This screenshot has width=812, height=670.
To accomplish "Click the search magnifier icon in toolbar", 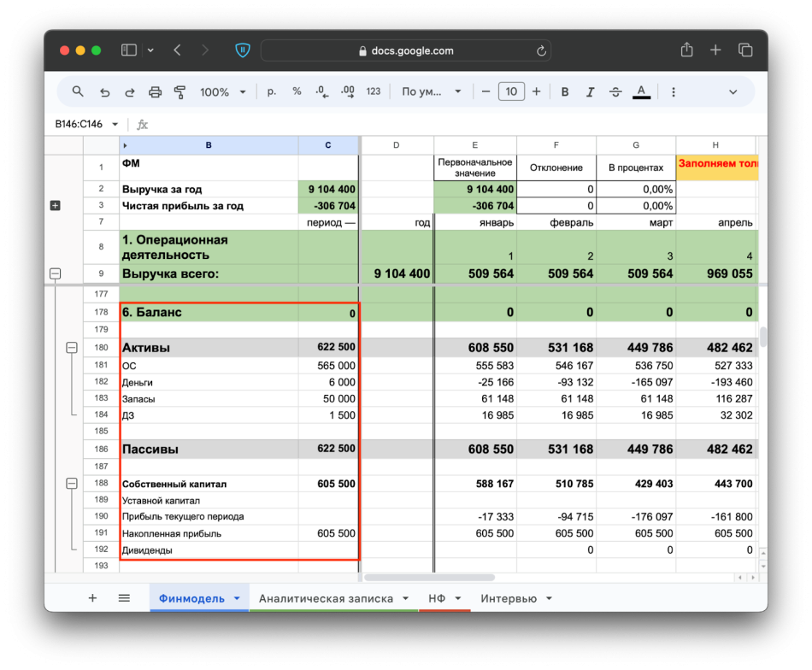I will coord(78,91).
